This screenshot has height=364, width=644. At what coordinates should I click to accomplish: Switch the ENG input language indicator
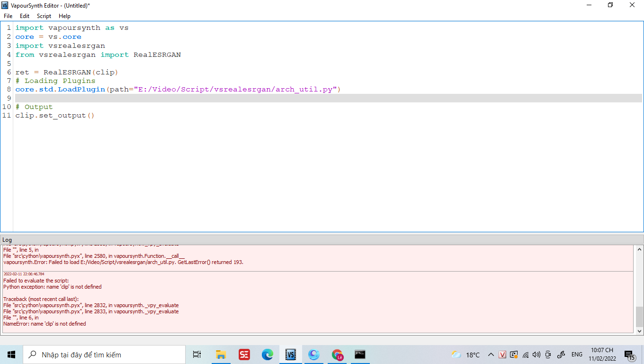click(x=577, y=355)
